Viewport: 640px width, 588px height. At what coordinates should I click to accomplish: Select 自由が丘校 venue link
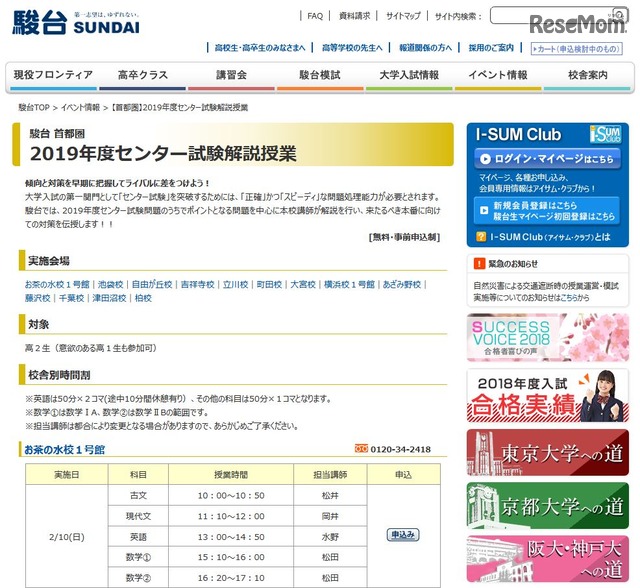pyautogui.click(x=152, y=284)
